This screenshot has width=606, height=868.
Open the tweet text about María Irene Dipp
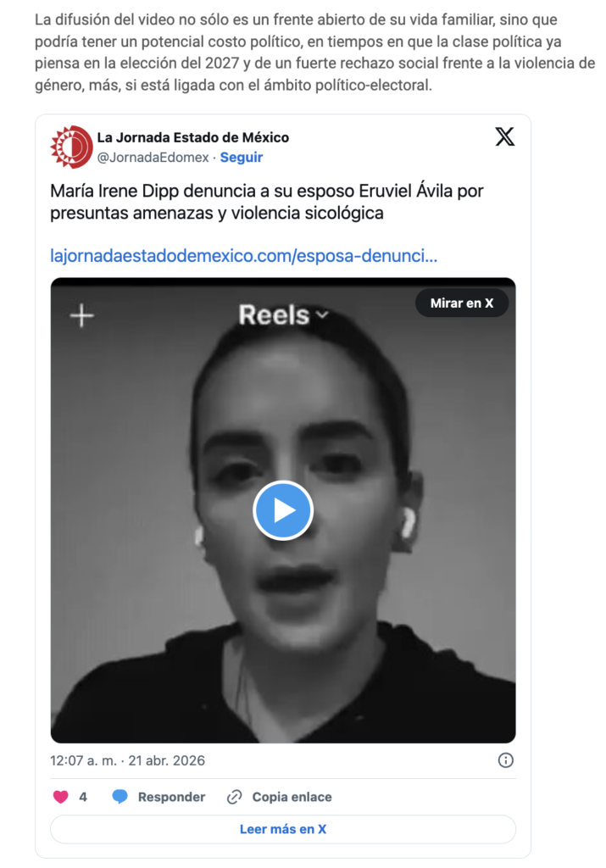(x=267, y=202)
